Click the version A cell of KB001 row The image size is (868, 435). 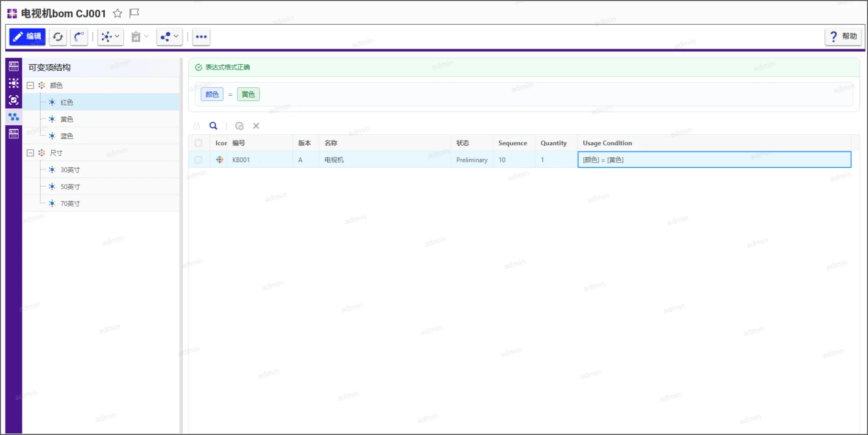pos(306,160)
